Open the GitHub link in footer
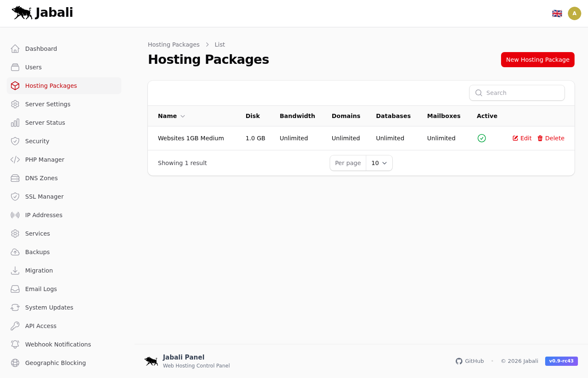The image size is (588, 378). tap(470, 361)
